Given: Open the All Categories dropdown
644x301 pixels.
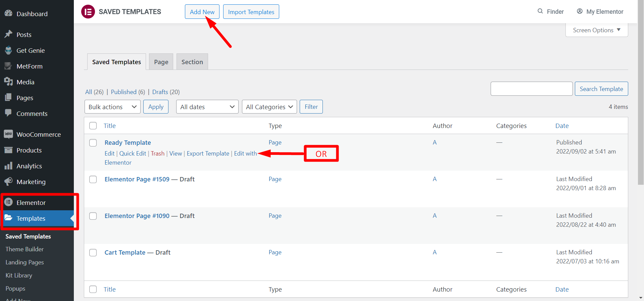Looking at the screenshot, I should pyautogui.click(x=269, y=107).
